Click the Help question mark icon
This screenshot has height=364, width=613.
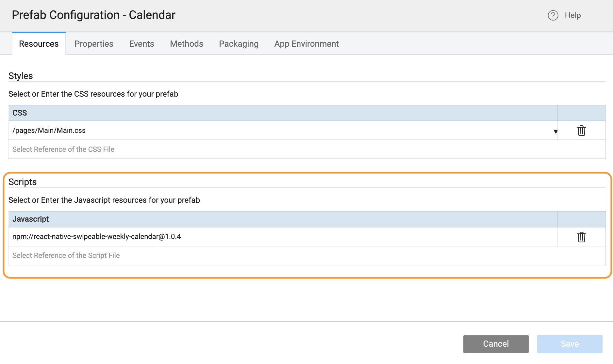coord(553,15)
